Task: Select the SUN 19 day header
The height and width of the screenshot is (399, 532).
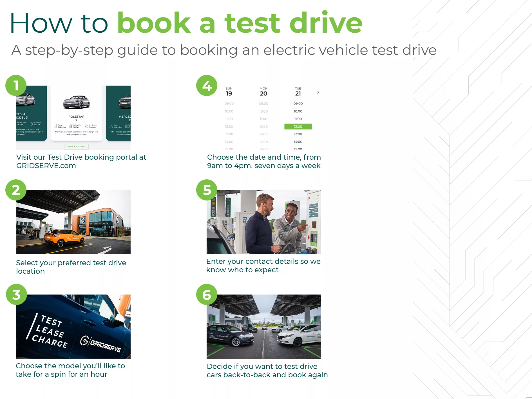Action: 229,92
